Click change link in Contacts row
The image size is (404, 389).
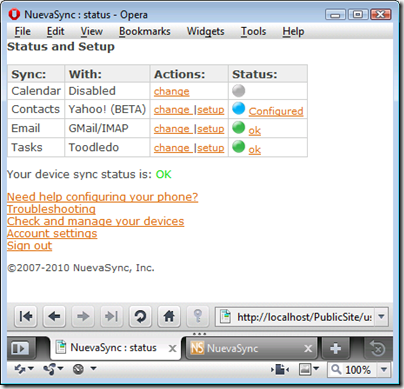click(x=172, y=110)
